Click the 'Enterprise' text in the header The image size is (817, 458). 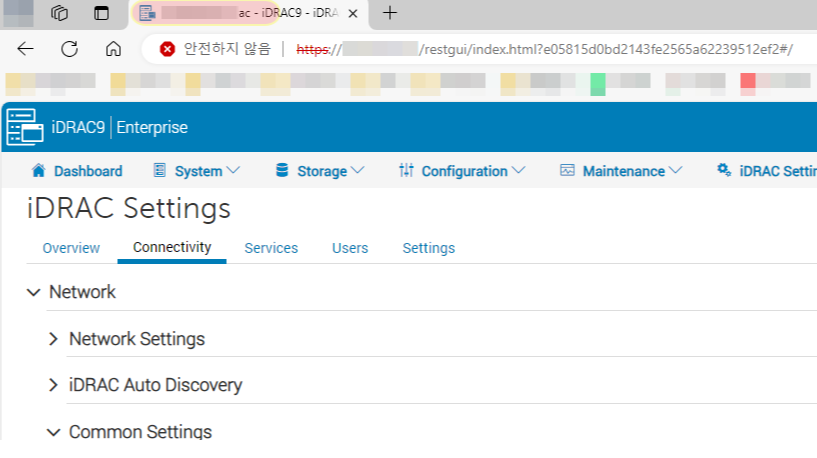[152, 127]
